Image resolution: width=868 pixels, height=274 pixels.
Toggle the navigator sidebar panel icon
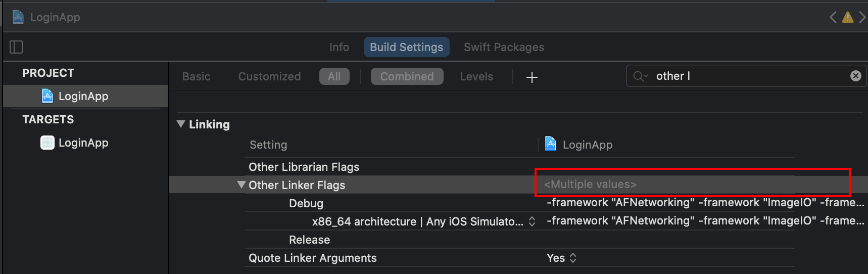pyautogui.click(x=16, y=47)
